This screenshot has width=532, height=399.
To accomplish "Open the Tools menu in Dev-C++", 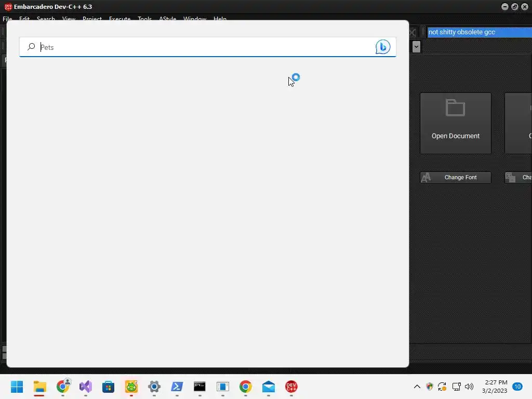I will point(144,19).
